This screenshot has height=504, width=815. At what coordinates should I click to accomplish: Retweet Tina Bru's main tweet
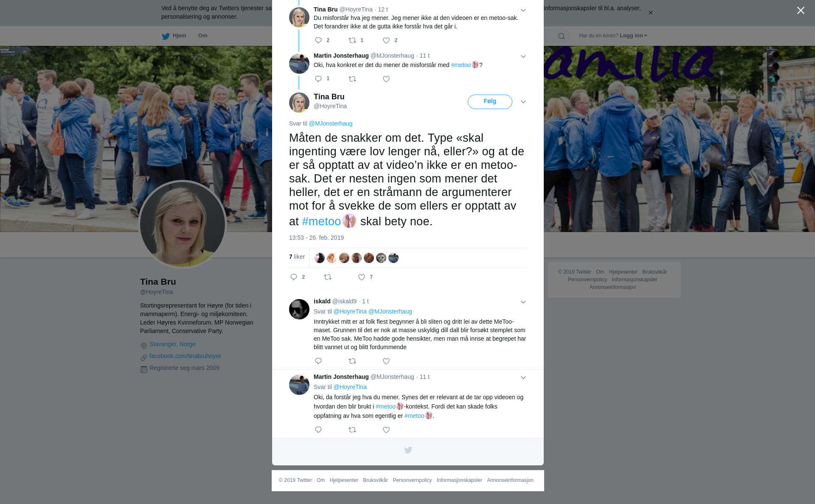(x=328, y=277)
